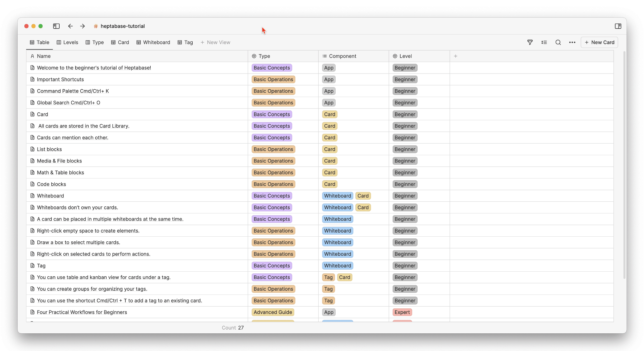This screenshot has height=351, width=644.
Task: Switch to the Table view tab
Action: coord(40,42)
